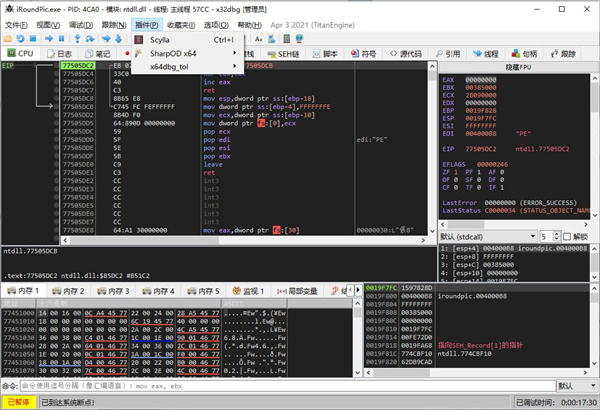Open the 选项 (Options) menu
This screenshot has width=600, height=410.
click(x=214, y=24)
